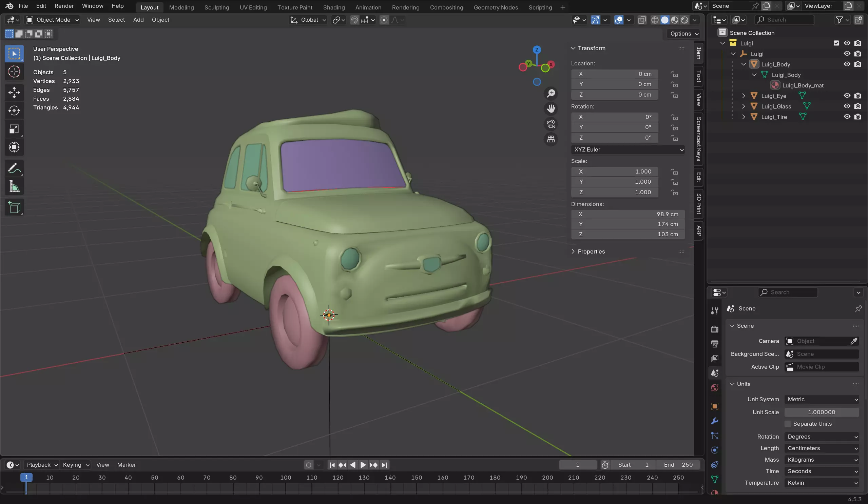This screenshot has width=868, height=504.
Task: Play the animation
Action: 363,465
